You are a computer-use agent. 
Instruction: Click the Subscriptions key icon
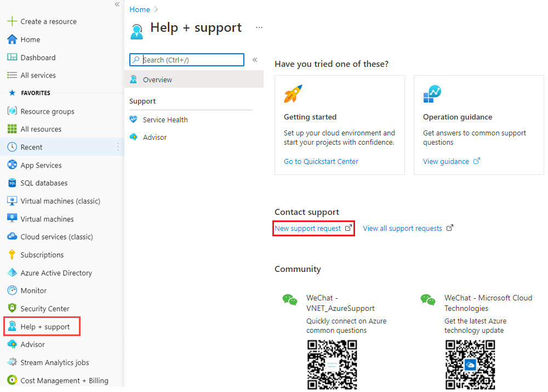(x=12, y=254)
